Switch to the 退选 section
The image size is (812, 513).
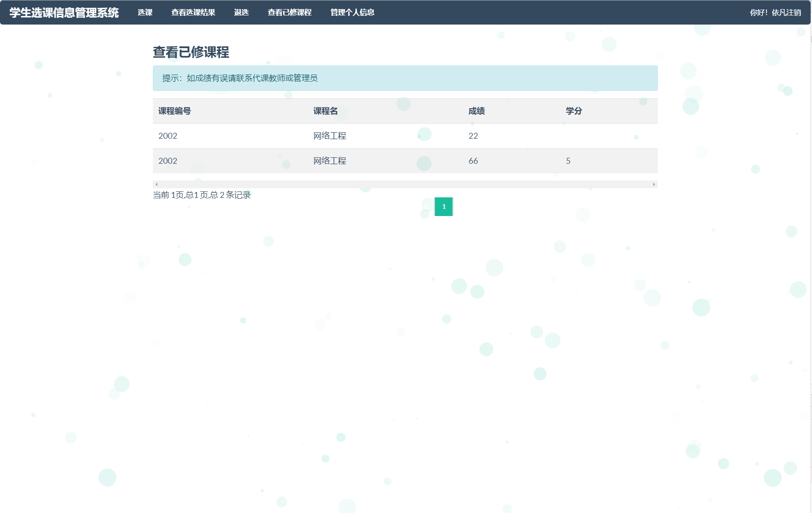click(241, 12)
